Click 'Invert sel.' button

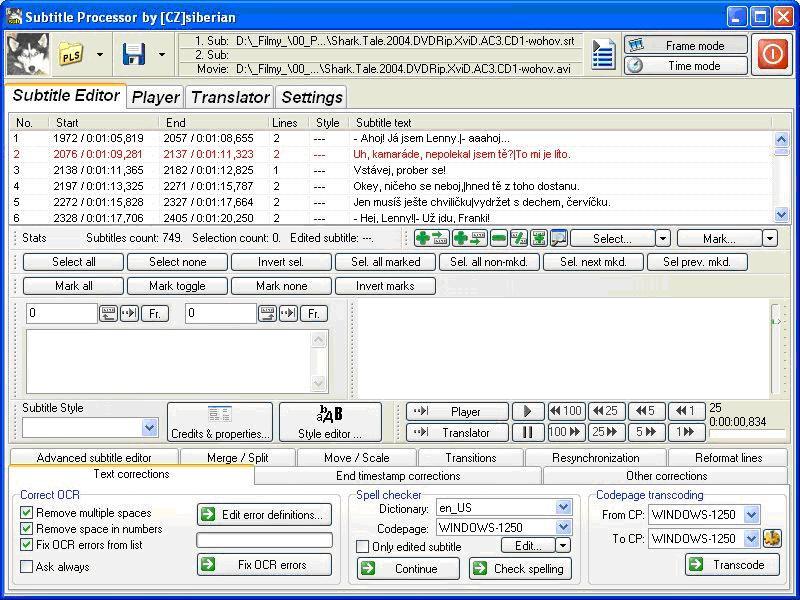pyautogui.click(x=281, y=262)
